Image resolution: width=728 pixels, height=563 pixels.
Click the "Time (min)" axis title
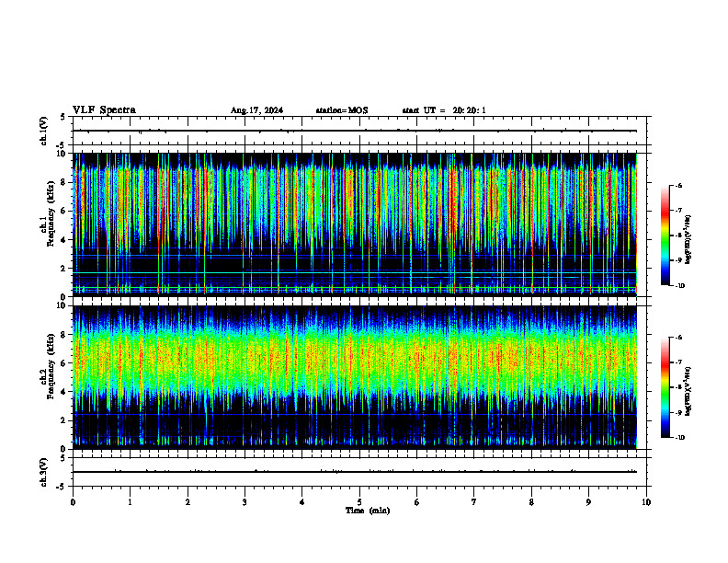(x=368, y=511)
